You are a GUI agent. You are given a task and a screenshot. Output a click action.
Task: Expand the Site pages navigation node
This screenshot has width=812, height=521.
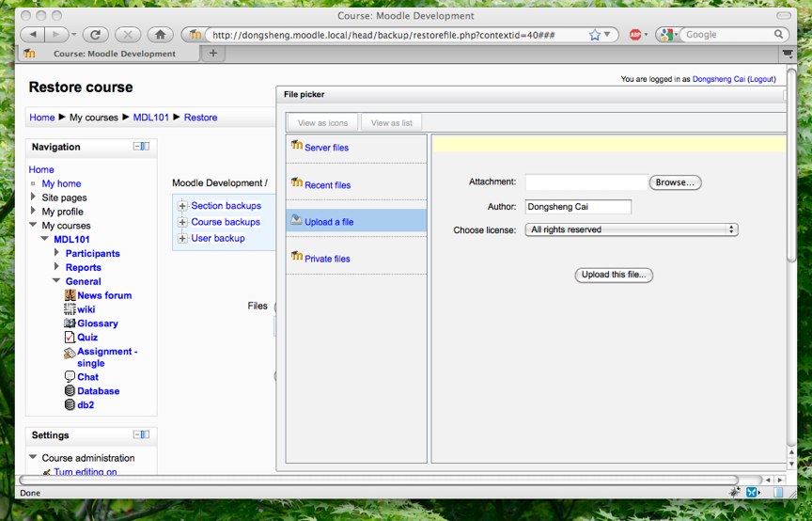point(33,197)
